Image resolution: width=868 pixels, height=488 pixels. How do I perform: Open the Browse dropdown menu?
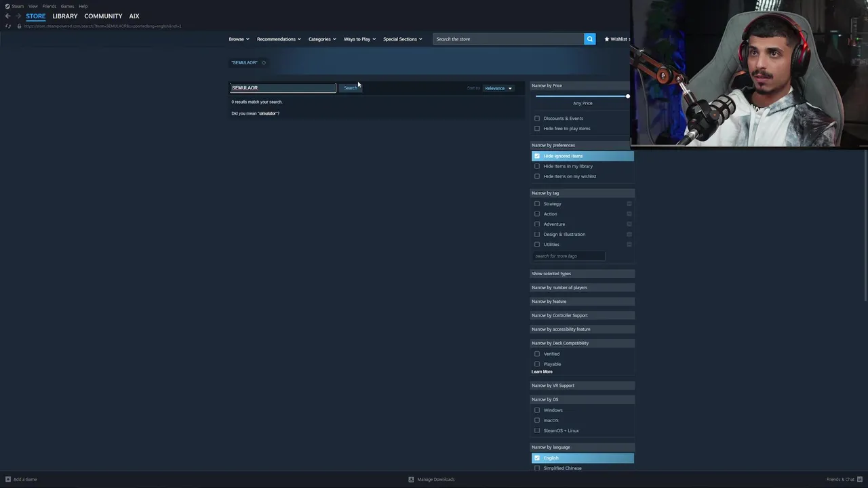(x=239, y=39)
